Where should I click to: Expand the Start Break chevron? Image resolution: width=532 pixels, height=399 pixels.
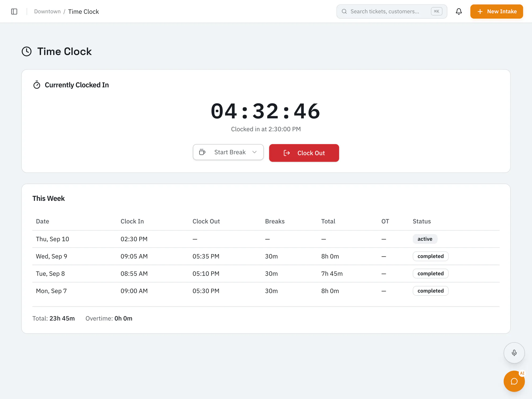(255, 152)
